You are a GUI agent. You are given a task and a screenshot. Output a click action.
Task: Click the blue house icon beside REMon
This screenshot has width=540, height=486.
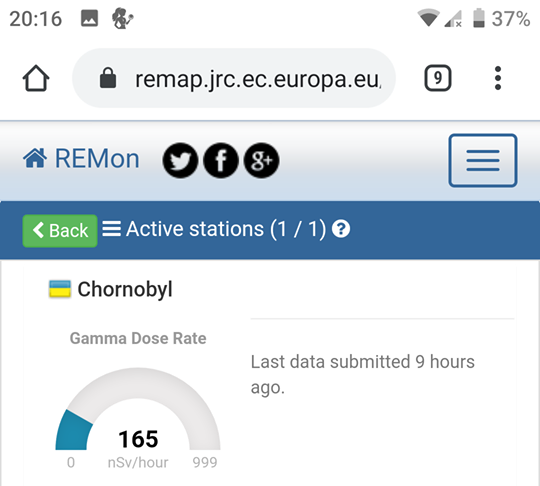(x=35, y=158)
